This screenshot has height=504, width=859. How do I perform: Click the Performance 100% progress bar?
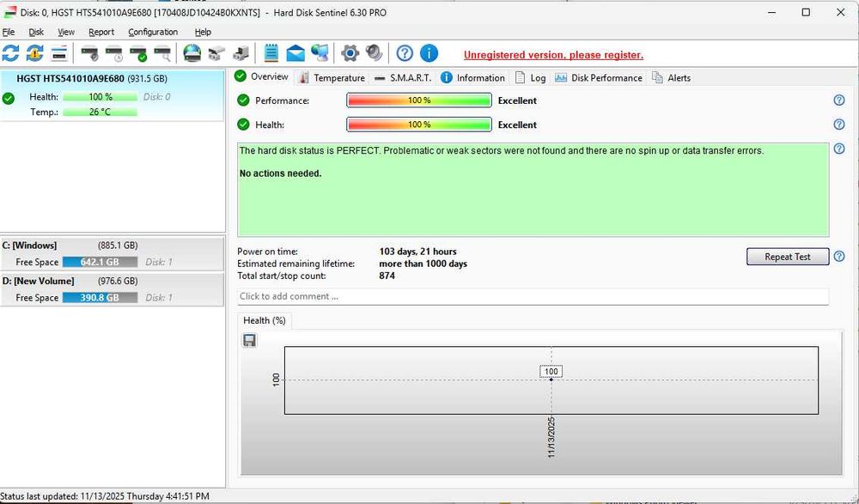[x=419, y=100]
